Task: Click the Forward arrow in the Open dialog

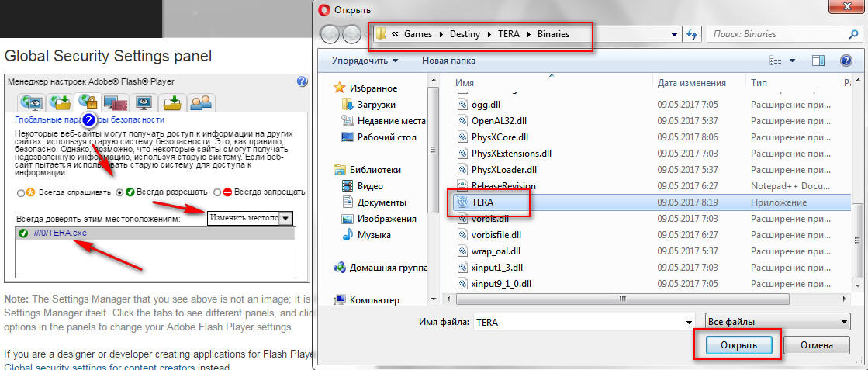Action: pyautogui.click(x=351, y=35)
